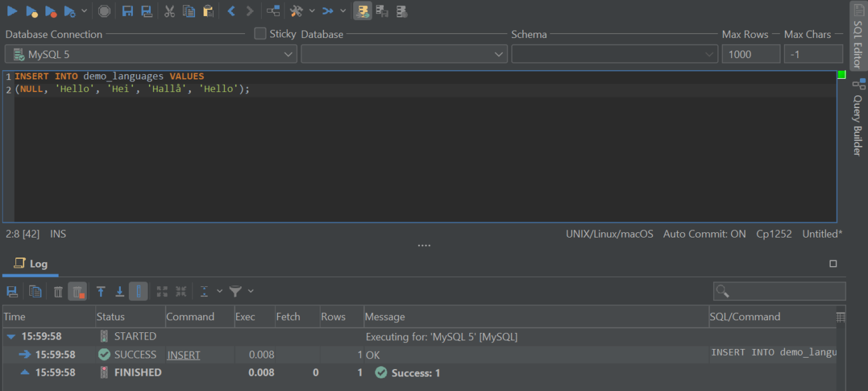The width and height of the screenshot is (868, 391).
Task: Click the green marker in the editor scrollbar
Action: click(842, 75)
